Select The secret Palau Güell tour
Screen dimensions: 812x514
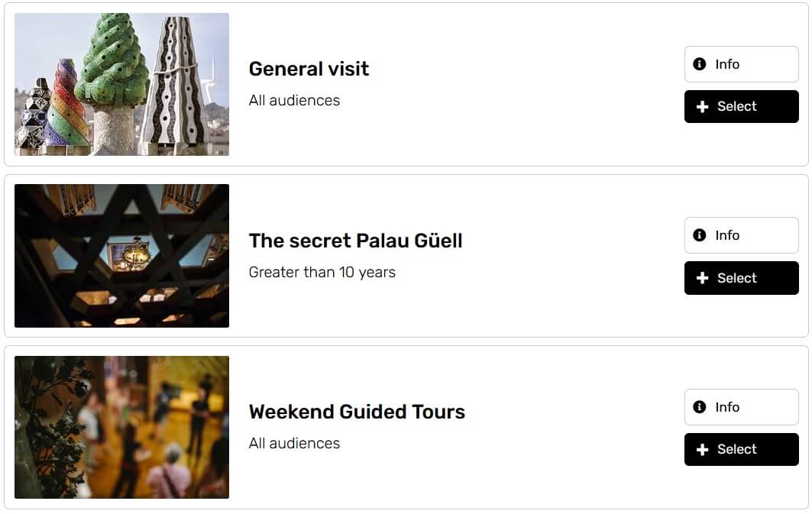pyautogui.click(x=741, y=278)
